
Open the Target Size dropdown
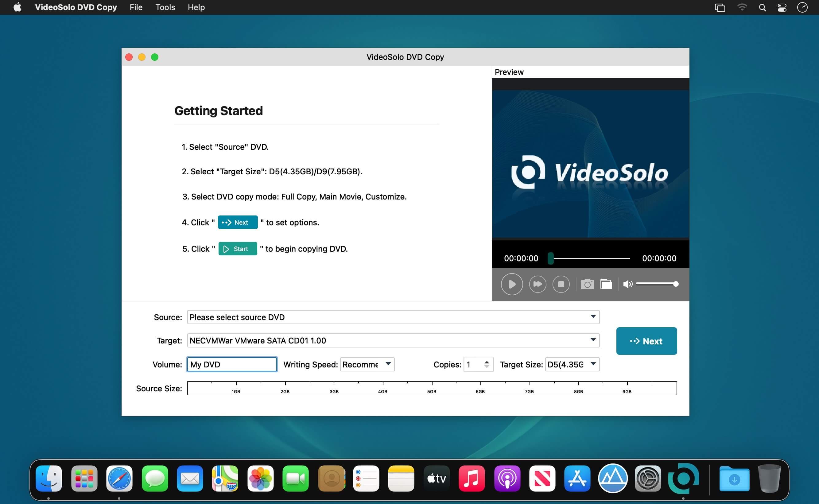[593, 364]
